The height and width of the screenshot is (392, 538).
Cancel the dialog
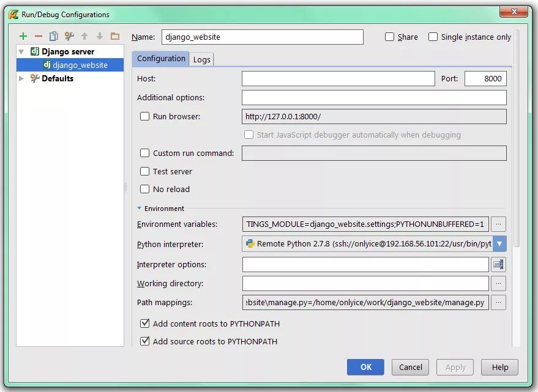click(410, 367)
